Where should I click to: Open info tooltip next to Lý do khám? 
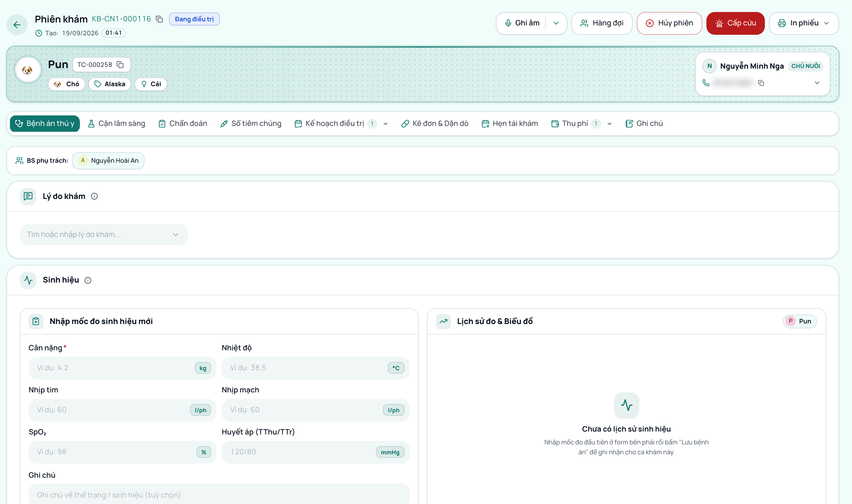[94, 196]
